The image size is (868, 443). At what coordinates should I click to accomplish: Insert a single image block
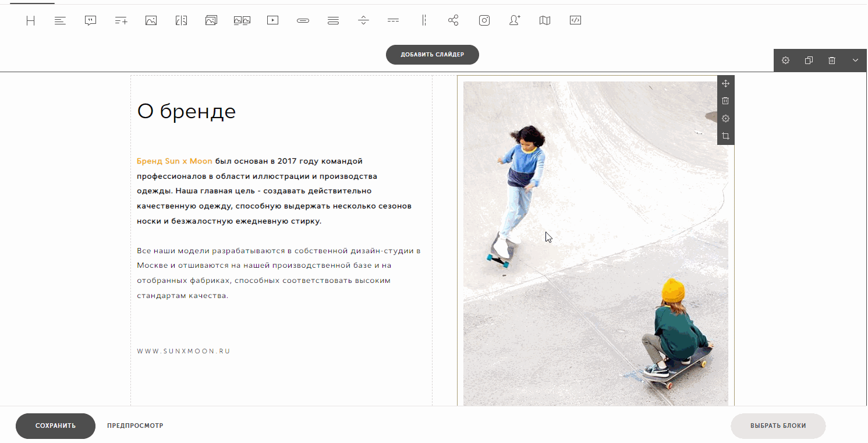(151, 20)
